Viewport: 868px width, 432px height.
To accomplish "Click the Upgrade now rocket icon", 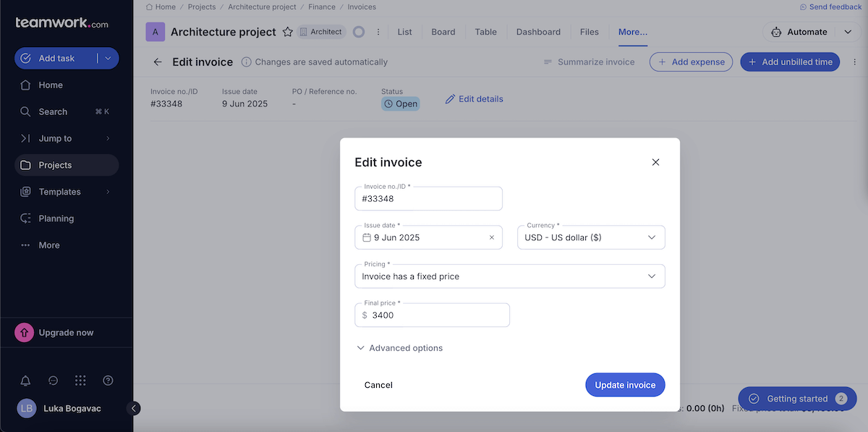I will (24, 332).
